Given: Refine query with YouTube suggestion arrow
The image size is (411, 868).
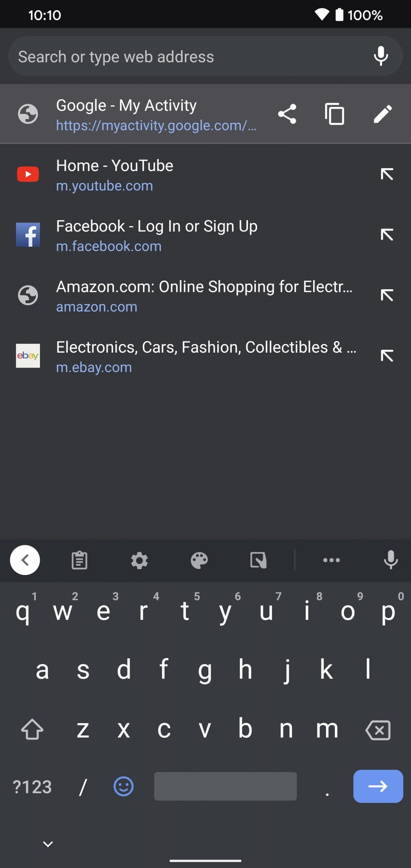Looking at the screenshot, I should [x=387, y=174].
